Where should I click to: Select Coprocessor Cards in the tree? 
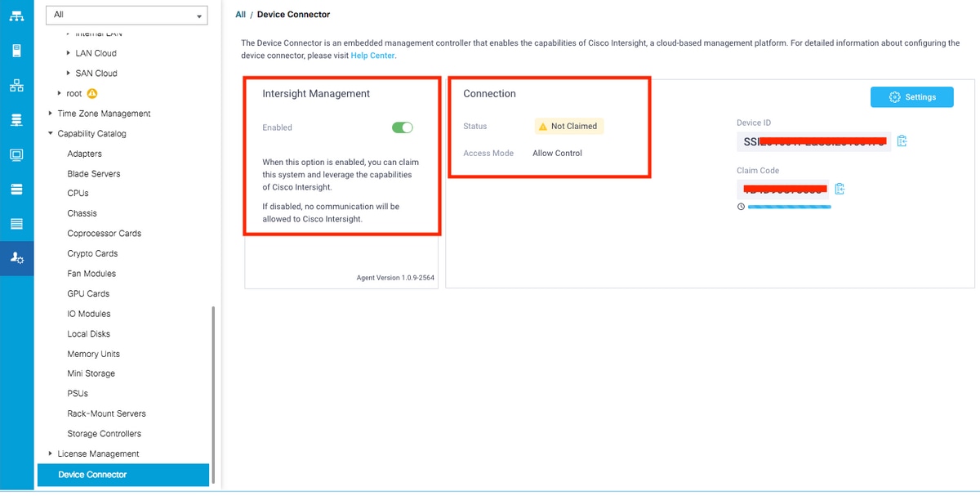pos(105,234)
